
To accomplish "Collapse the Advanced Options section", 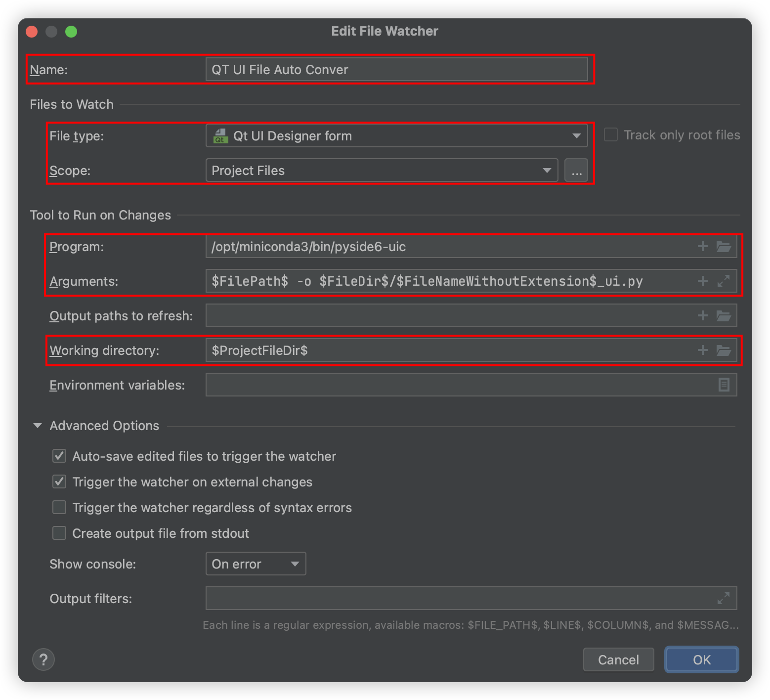I will (38, 426).
